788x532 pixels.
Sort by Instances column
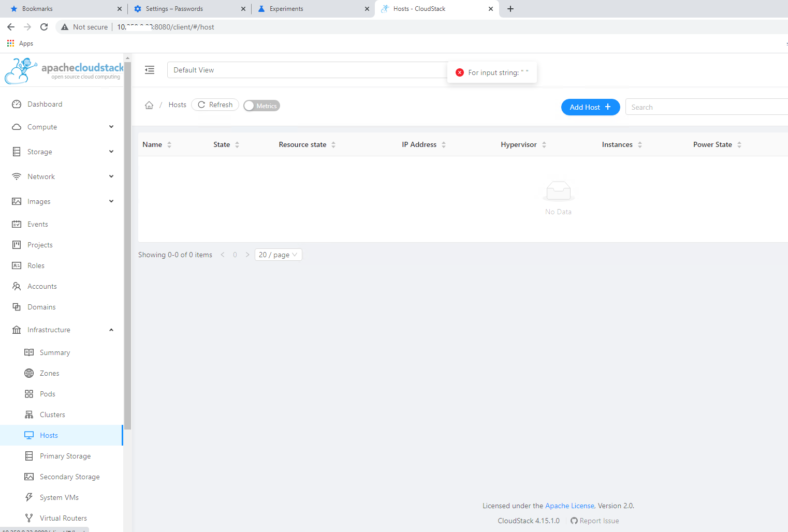tap(622, 144)
